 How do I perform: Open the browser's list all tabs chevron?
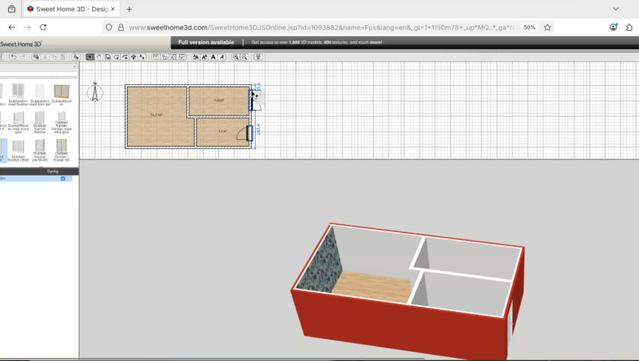pyautogui.click(x=616, y=9)
